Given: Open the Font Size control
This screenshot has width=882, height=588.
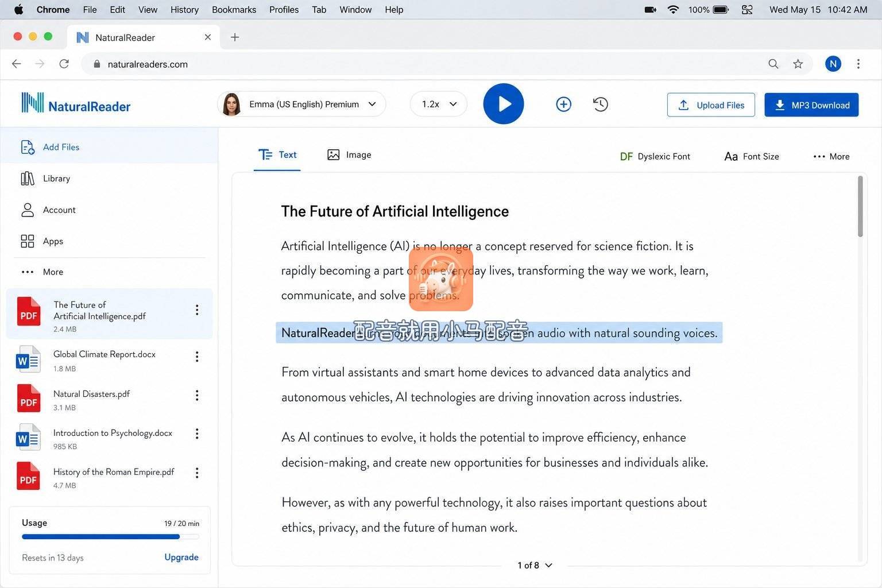Looking at the screenshot, I should [752, 156].
